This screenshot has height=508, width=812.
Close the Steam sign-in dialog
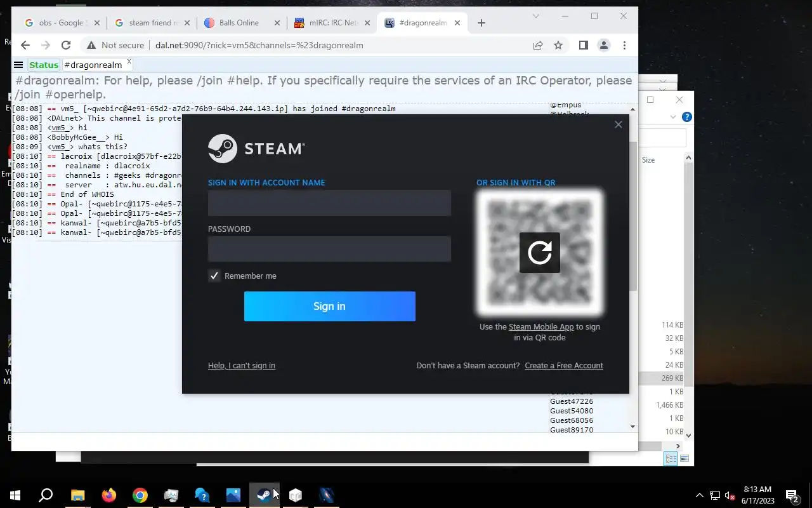619,124
